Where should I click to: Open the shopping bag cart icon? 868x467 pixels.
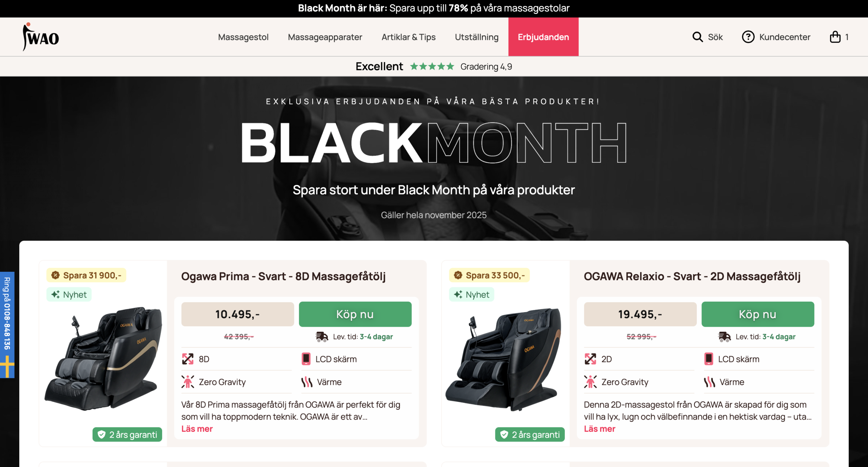pos(835,37)
